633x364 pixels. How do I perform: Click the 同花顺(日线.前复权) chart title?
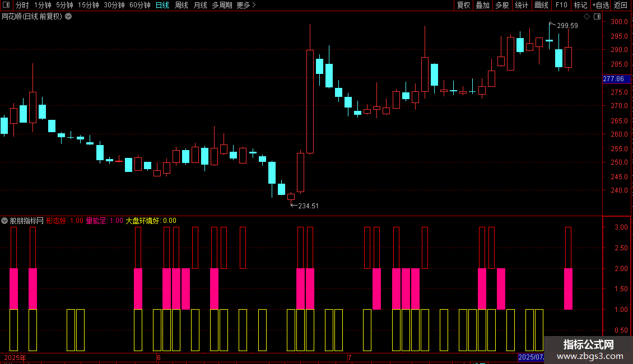click(x=32, y=17)
